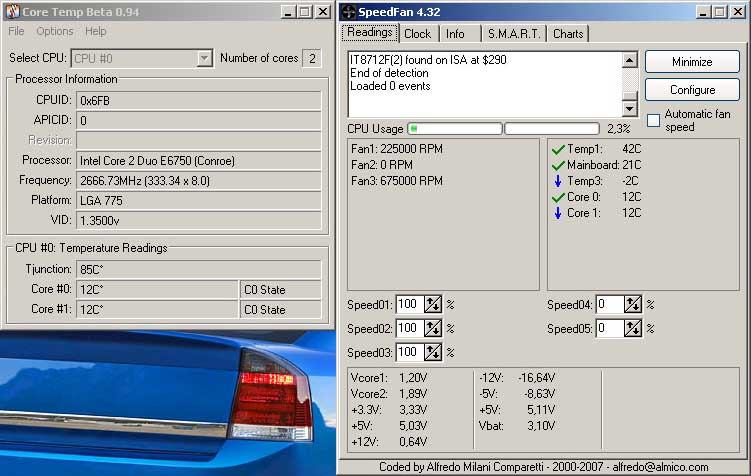Click the SpeedFan title bar fan icon
The width and height of the screenshot is (751, 476).
(x=349, y=11)
